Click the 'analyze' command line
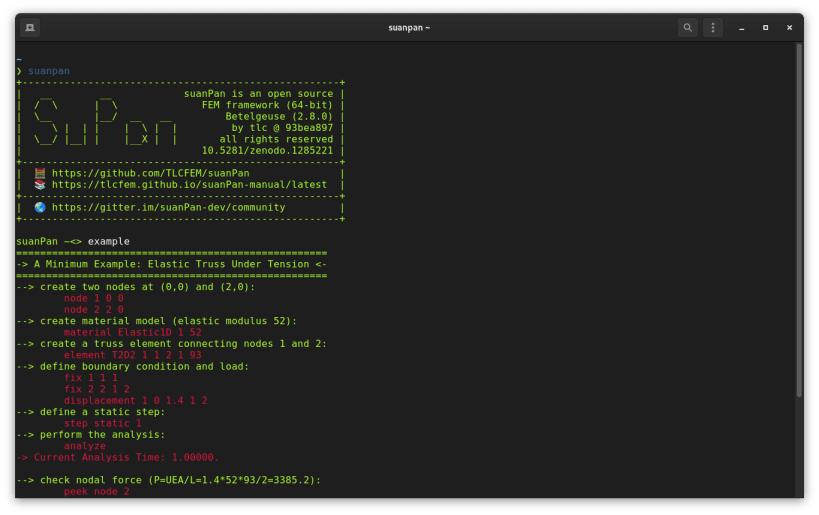This screenshot has width=819, height=515. click(x=85, y=446)
